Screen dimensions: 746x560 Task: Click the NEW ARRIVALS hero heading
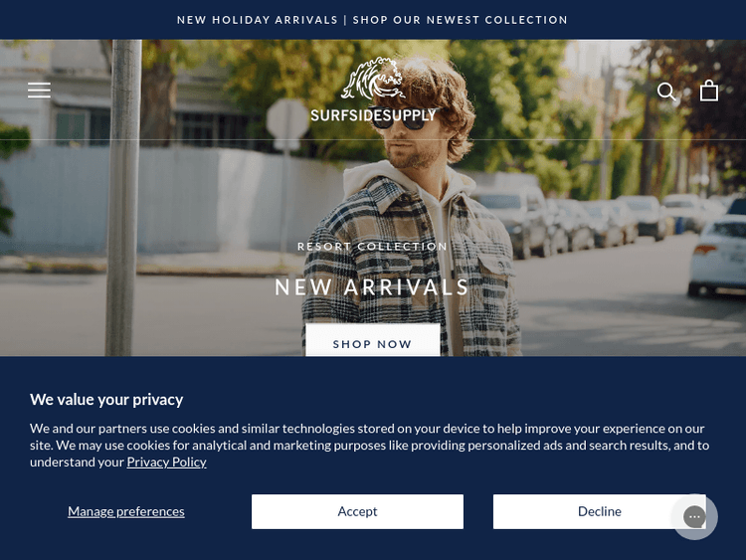coord(373,287)
